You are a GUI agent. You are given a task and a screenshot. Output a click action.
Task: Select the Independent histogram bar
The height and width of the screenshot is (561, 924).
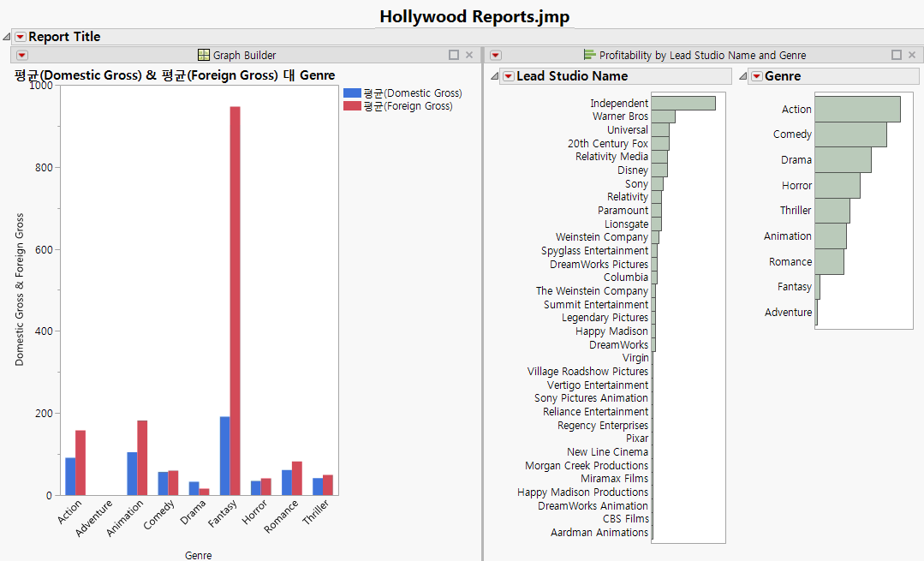(683, 104)
